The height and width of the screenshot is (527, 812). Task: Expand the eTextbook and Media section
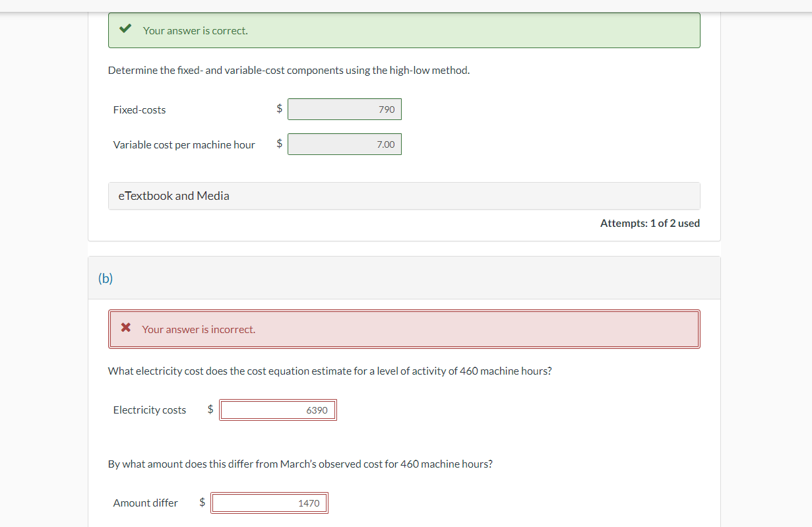coord(404,196)
